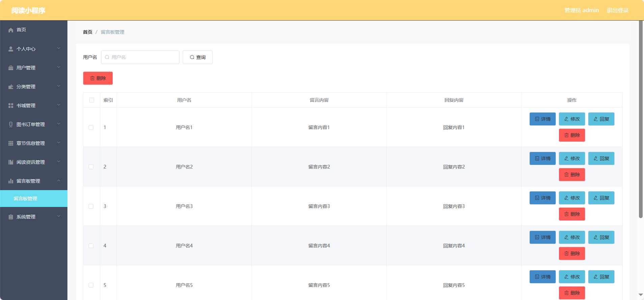Click 退出登录 in the top bar
Viewport: 644px width, 300px height.
click(618, 10)
